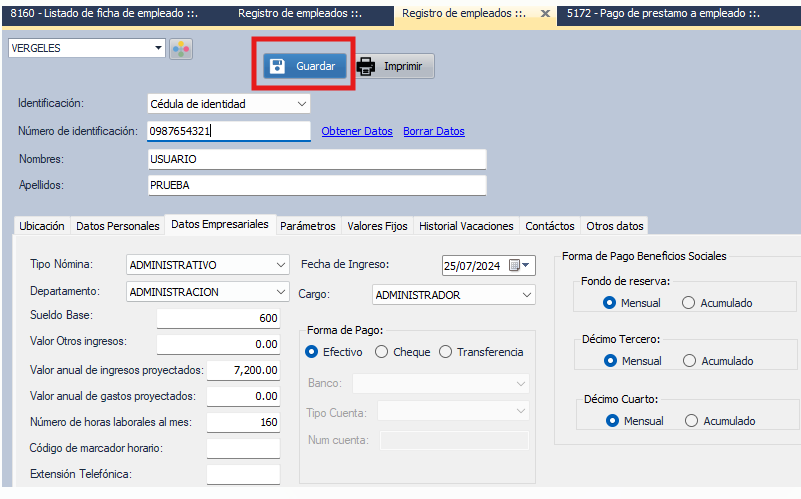The image size is (801, 499).
Task: Open the Identificación type dropdown
Action: 302,103
